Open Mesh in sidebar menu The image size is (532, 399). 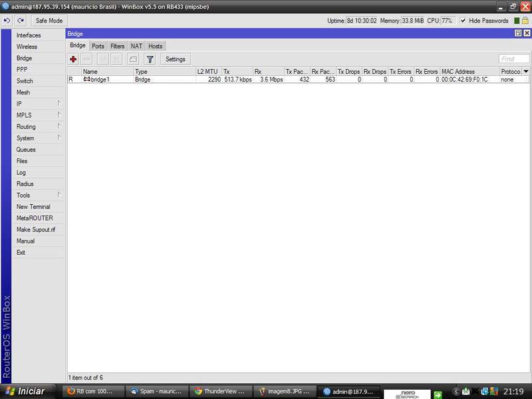39,92
